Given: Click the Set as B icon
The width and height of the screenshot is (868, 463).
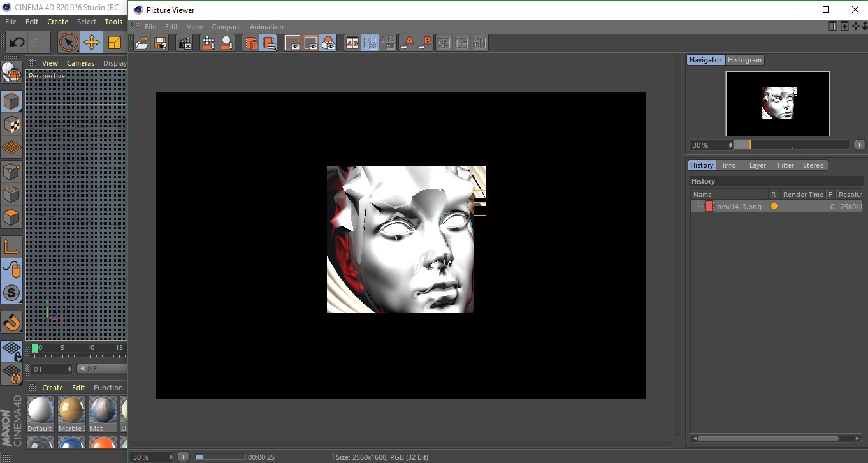Looking at the screenshot, I should pos(424,43).
